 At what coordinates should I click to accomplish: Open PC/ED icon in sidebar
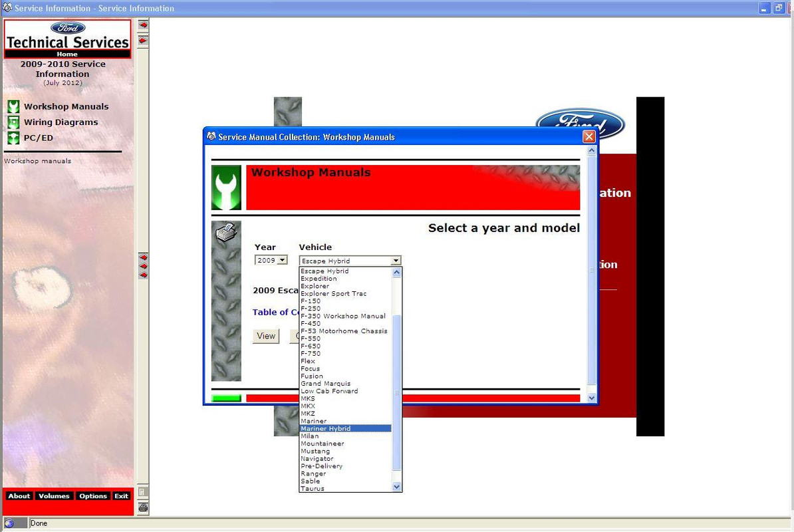14,138
